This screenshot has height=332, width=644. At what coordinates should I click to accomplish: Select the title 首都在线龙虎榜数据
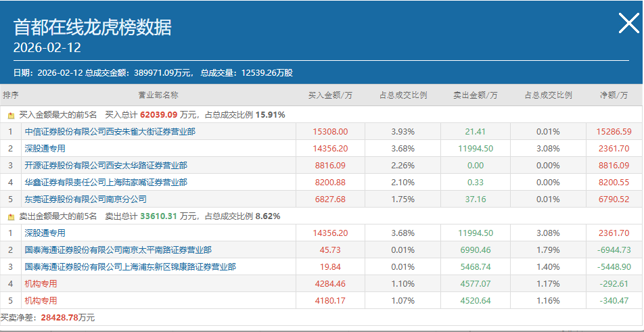(93, 28)
